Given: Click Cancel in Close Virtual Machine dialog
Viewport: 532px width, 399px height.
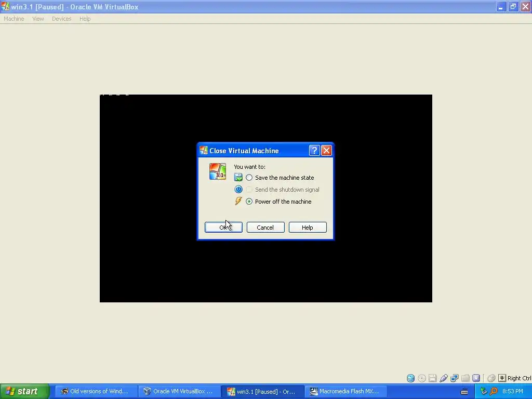Looking at the screenshot, I should coord(265,228).
